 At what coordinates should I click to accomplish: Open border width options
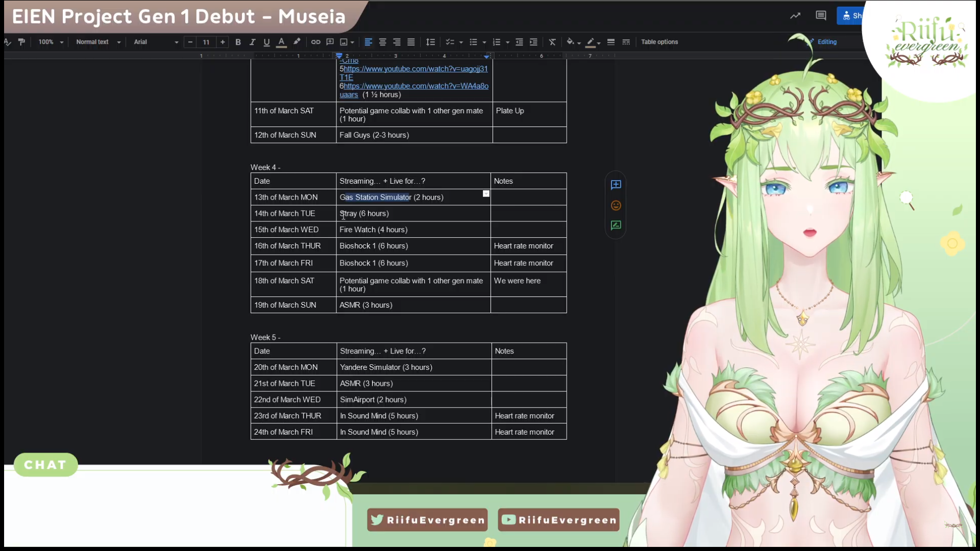[610, 42]
